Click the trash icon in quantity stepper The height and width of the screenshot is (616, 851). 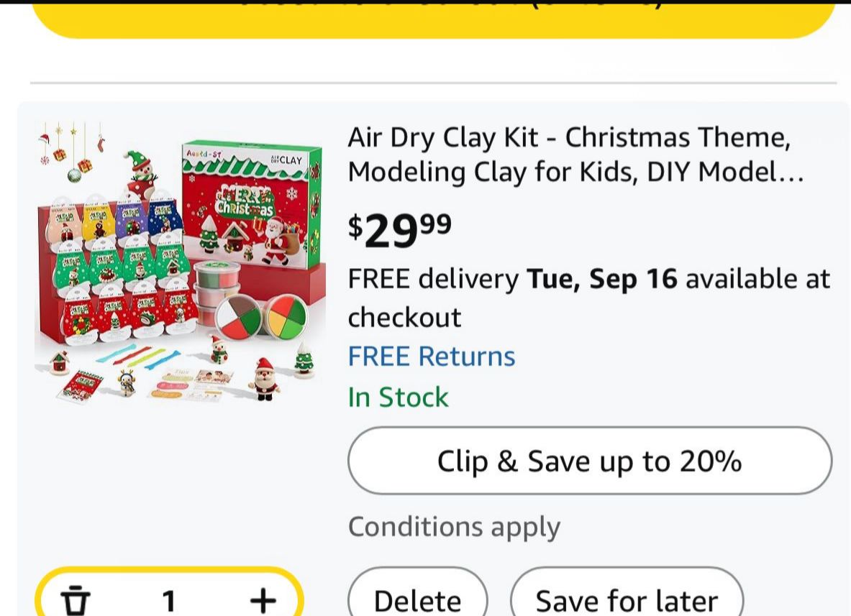[75, 599]
